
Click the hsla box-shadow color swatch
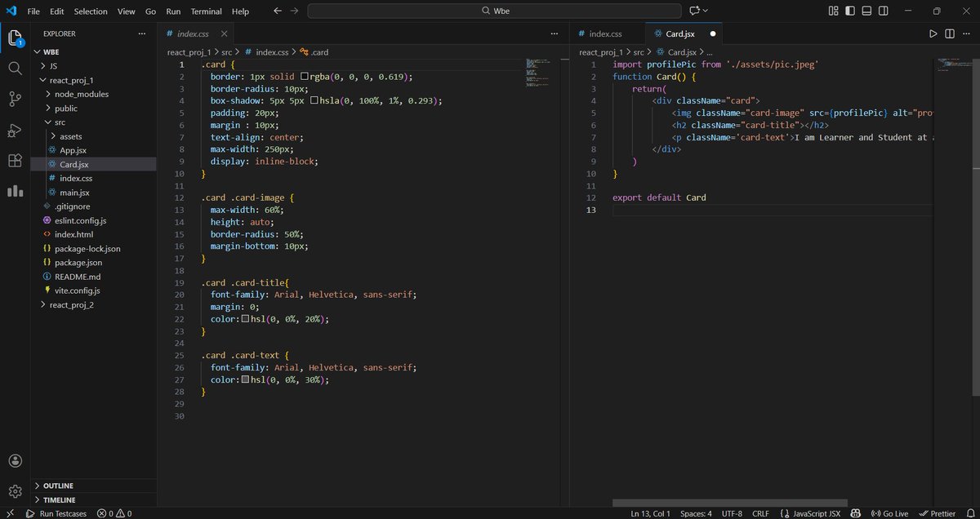[x=314, y=100]
